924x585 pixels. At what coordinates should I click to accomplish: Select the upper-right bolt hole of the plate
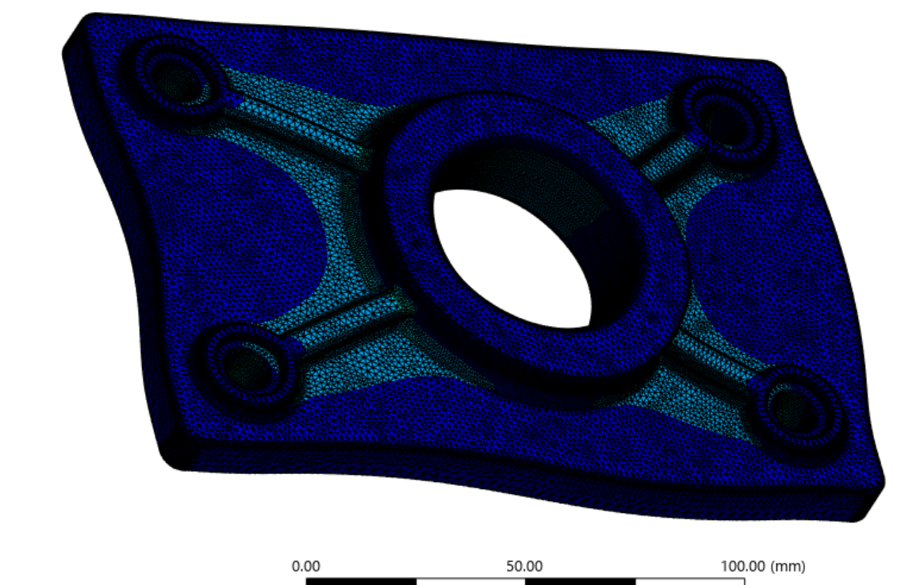click(726, 123)
